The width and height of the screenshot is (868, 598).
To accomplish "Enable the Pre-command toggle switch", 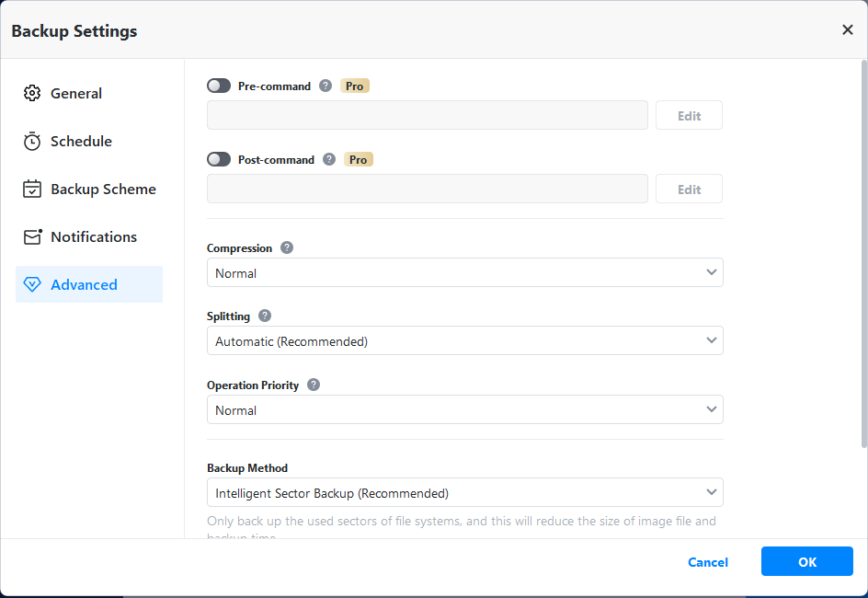I will (x=219, y=86).
